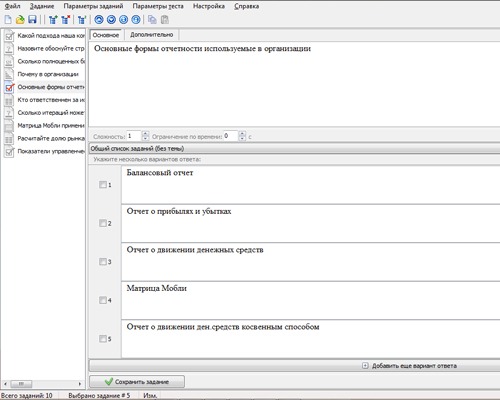The image size is (500, 400).
Task: Add a new task with the green-plus icon
Action: pos(53,20)
